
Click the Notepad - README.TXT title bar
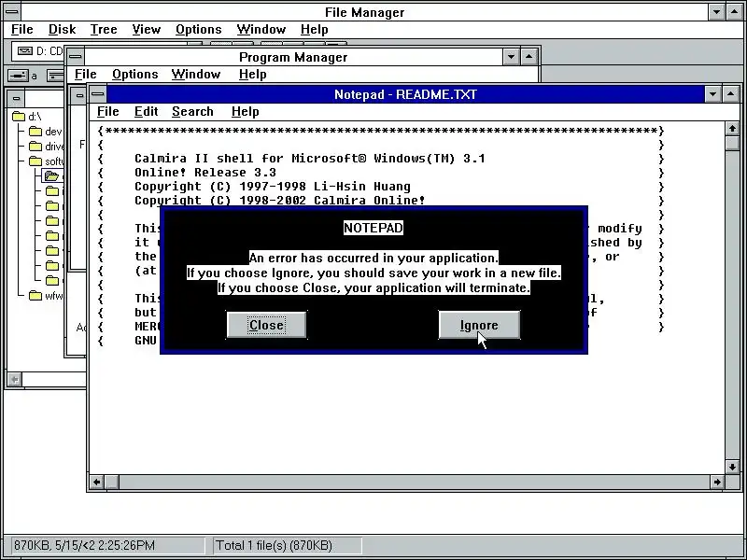pos(405,94)
